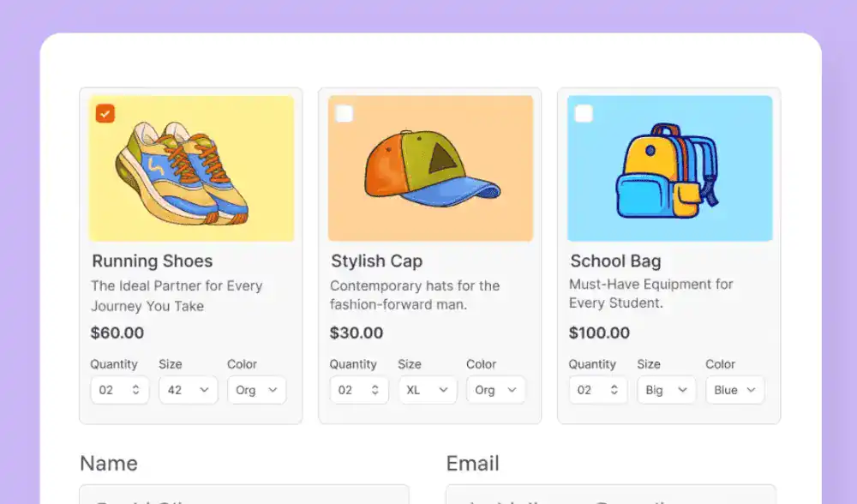Click the Stylish Cap title
857x504 pixels.
(377, 261)
